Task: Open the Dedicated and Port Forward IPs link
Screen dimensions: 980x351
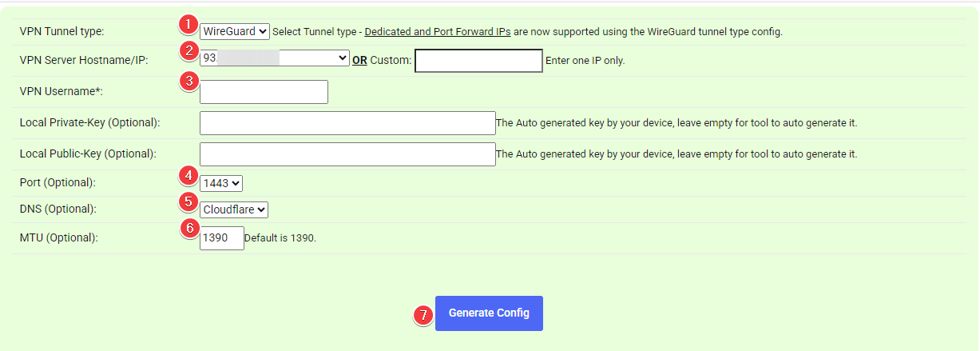Action: pyautogui.click(x=438, y=32)
